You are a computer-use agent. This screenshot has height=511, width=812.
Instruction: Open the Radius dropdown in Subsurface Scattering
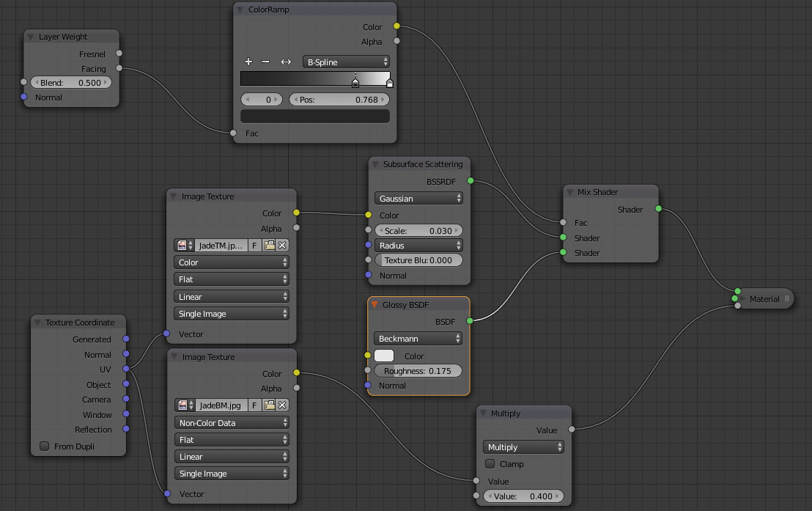click(x=418, y=246)
